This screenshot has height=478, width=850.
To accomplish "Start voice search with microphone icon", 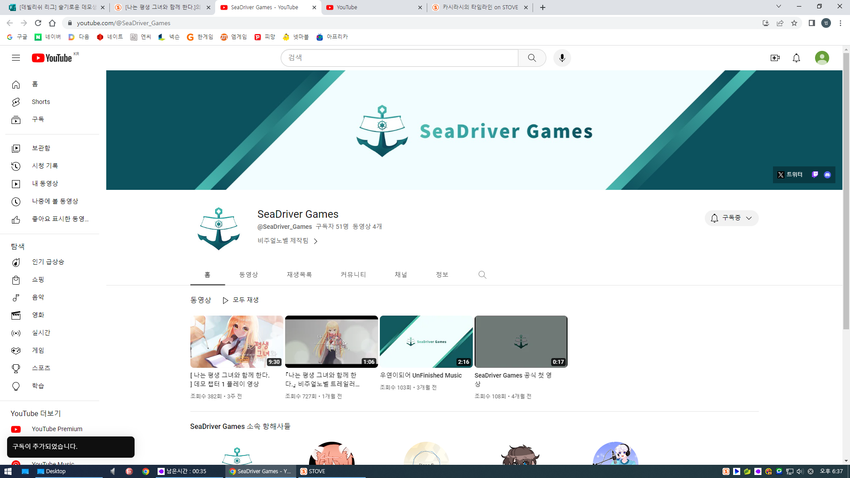I will (562, 58).
